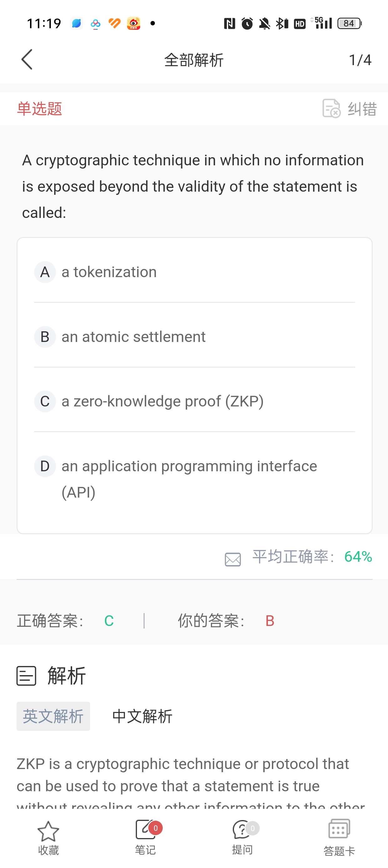
Task: Select option B an atomic settlement
Action: tap(133, 337)
